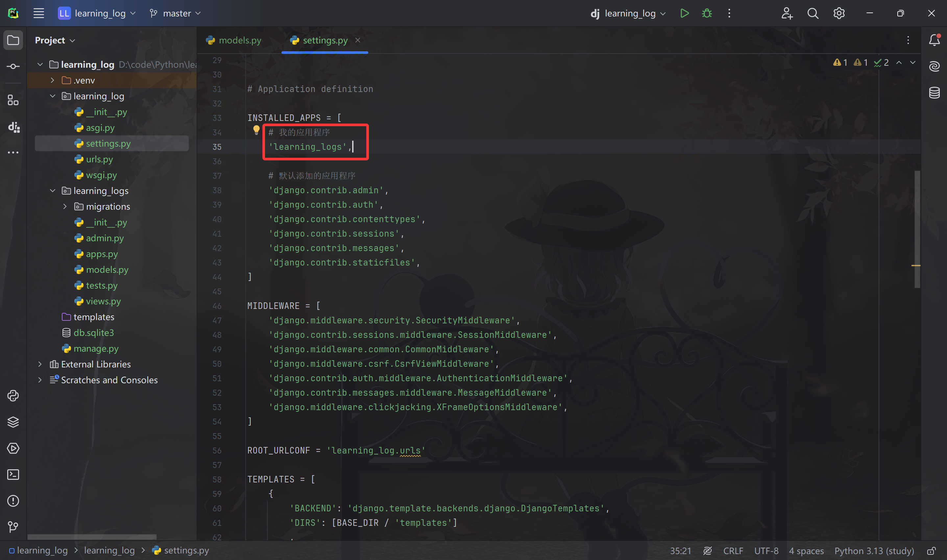Click the intention lightbulb on line 34

[256, 130]
